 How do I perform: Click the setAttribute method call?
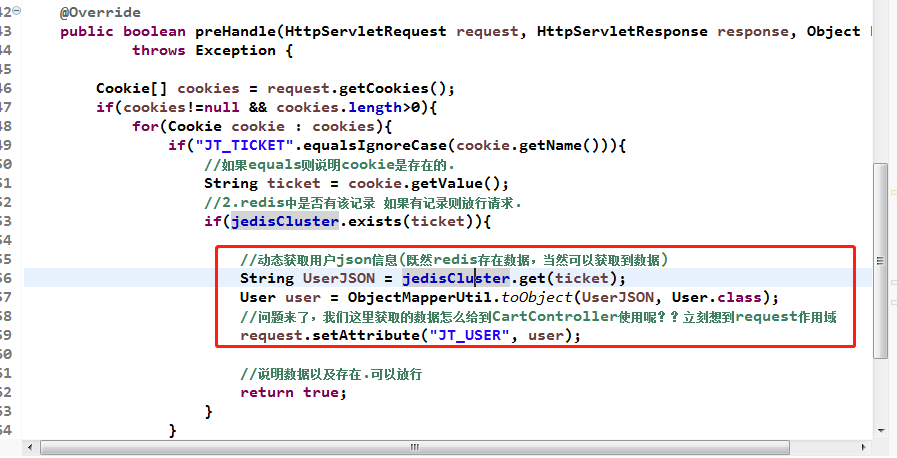click(x=366, y=335)
